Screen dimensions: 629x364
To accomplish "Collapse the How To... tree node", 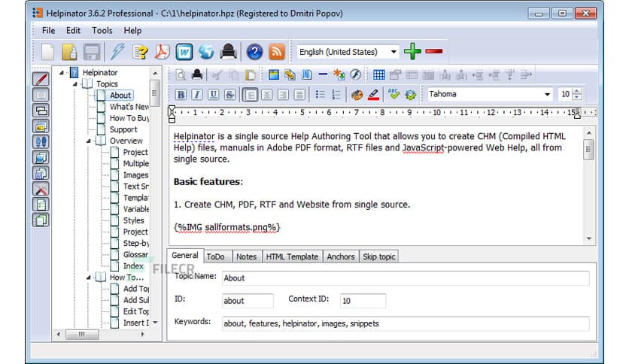I will [88, 278].
